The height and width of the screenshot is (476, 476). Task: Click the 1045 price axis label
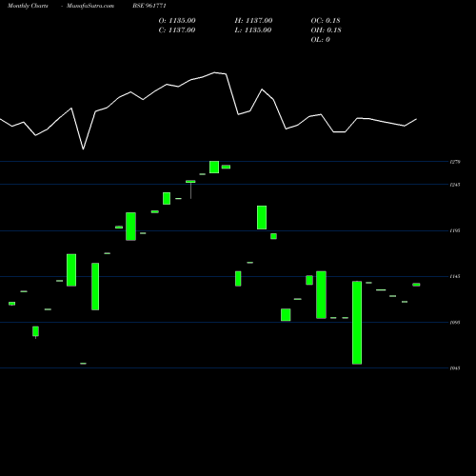455,368
